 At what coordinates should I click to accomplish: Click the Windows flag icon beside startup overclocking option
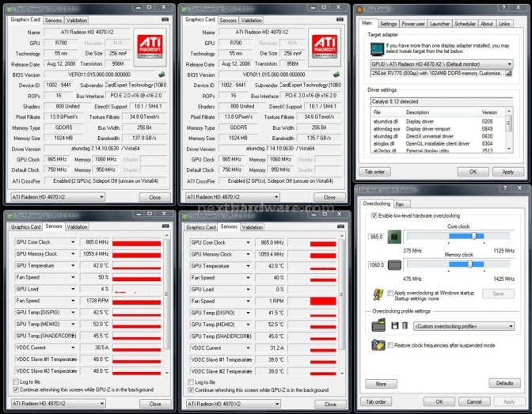pos(378,294)
